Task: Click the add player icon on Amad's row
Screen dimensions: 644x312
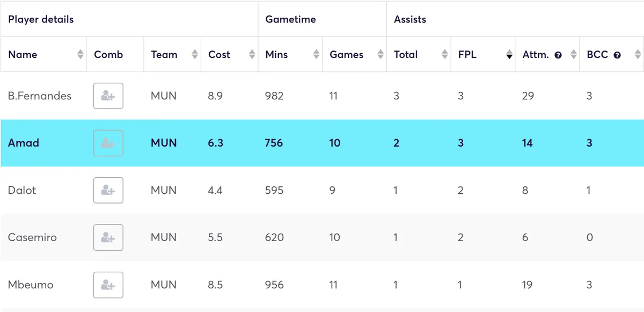Action: coord(108,143)
